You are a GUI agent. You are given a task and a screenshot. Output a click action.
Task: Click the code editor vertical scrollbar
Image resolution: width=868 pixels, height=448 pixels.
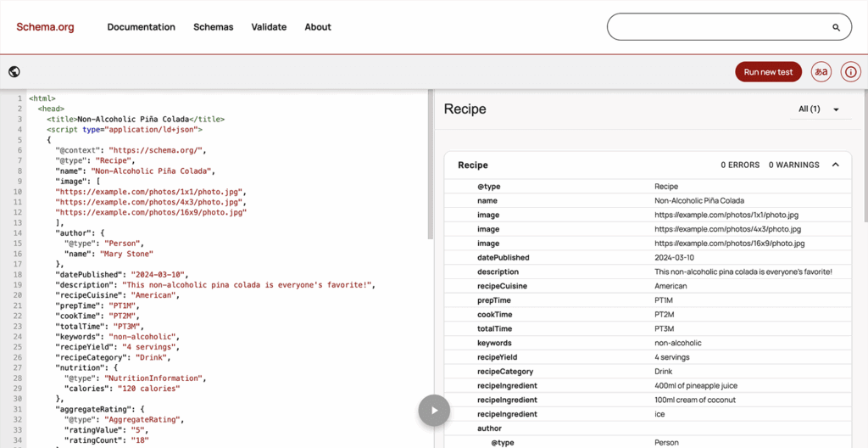pos(430,165)
